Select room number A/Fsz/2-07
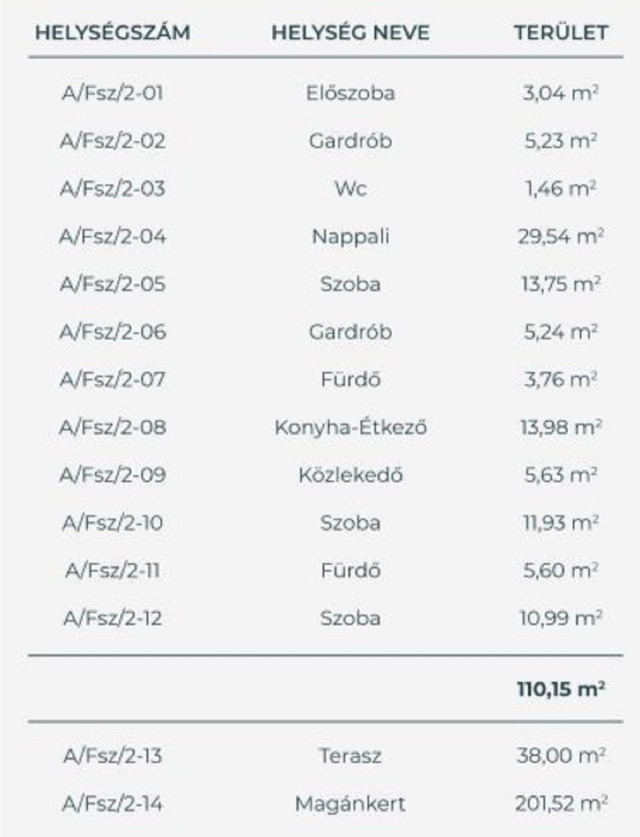640x837 pixels. point(112,379)
